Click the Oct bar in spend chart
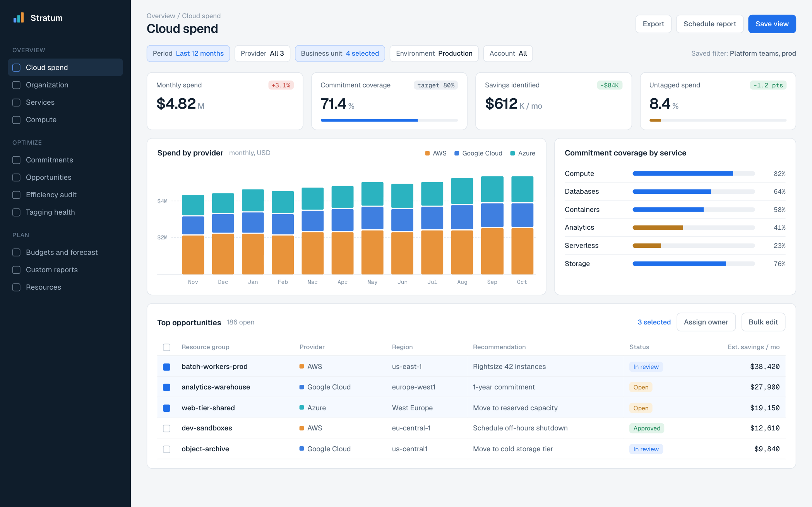Screen dimensions: 812x507 point(522,225)
